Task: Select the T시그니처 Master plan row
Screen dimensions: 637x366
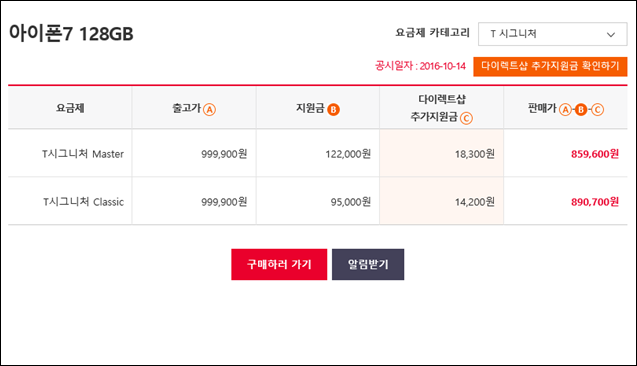Action: pyautogui.click(x=318, y=154)
